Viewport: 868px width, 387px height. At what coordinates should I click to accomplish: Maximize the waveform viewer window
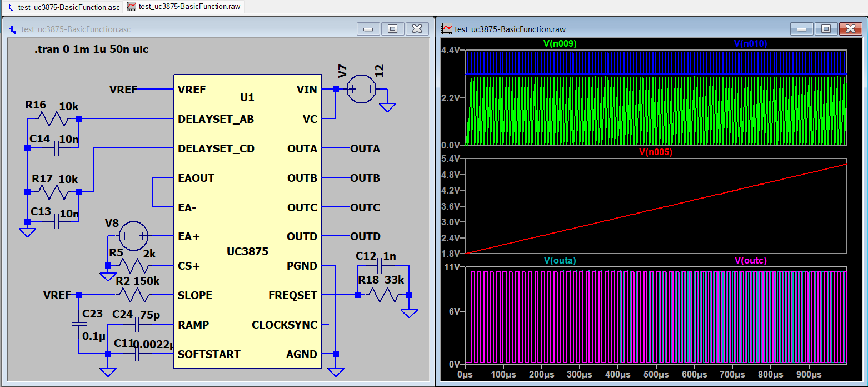click(826, 29)
